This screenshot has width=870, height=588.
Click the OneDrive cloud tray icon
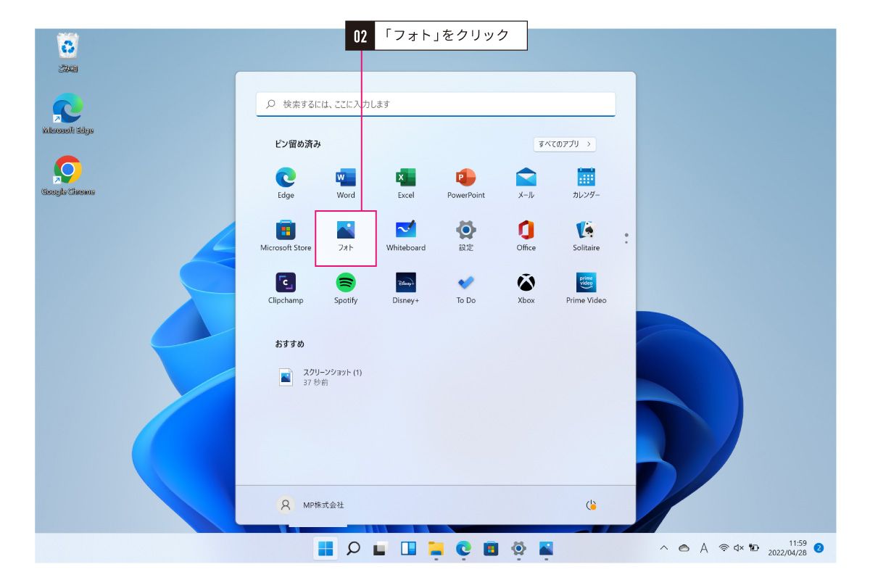pyautogui.click(x=684, y=548)
